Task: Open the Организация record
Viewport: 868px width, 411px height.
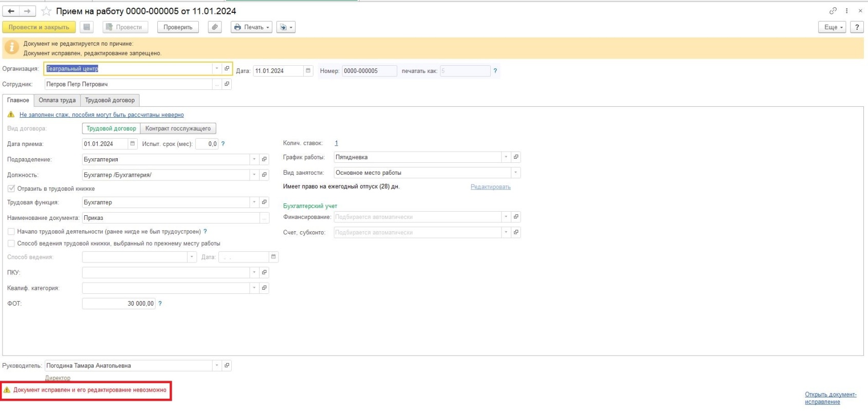Action: [x=227, y=68]
